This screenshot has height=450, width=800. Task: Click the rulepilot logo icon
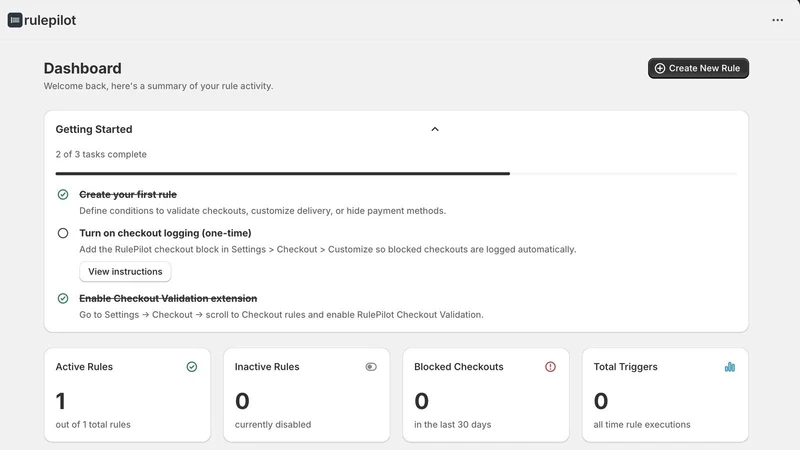[x=15, y=20]
